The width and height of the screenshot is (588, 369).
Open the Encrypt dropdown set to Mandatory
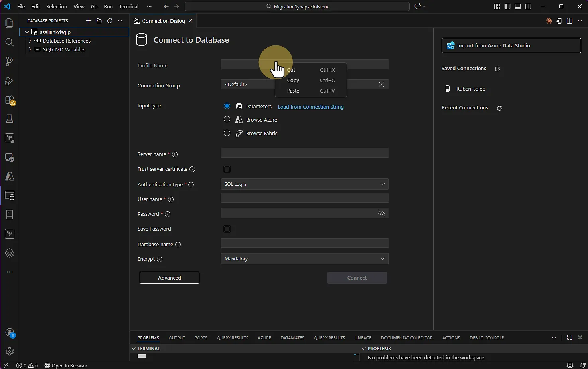point(304,259)
